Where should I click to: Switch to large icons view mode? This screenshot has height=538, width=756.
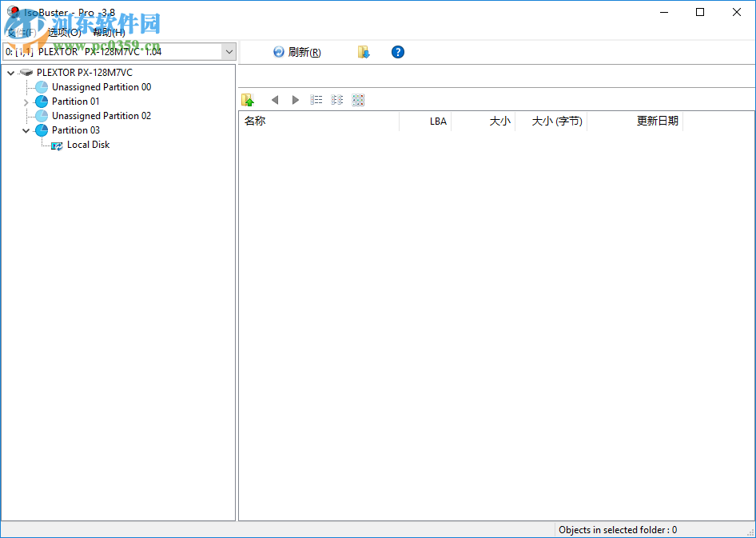357,99
